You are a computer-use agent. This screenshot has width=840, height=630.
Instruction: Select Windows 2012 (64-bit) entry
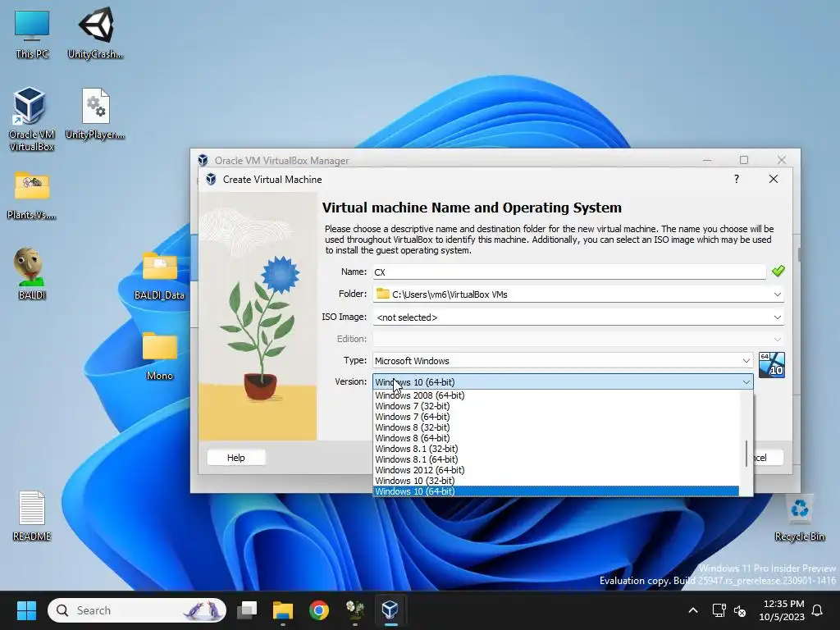tap(556, 470)
